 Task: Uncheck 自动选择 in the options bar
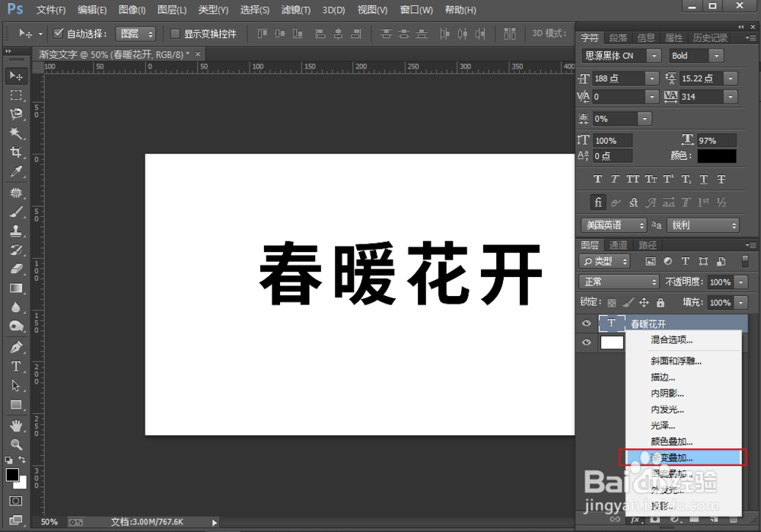tap(59, 33)
